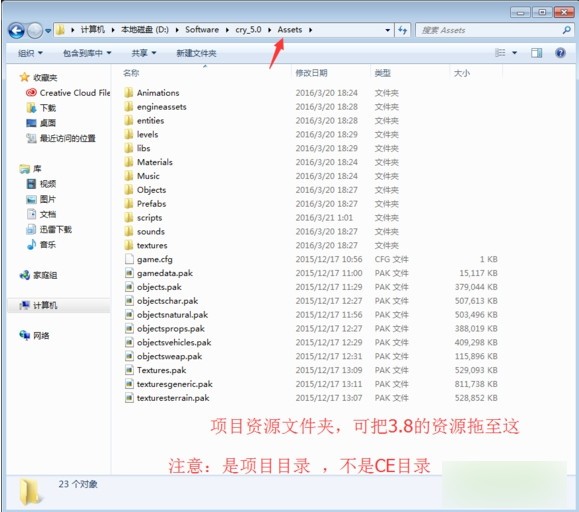Toggle the preview pane icon
Viewport: 579px width, 512px height.
point(537,53)
